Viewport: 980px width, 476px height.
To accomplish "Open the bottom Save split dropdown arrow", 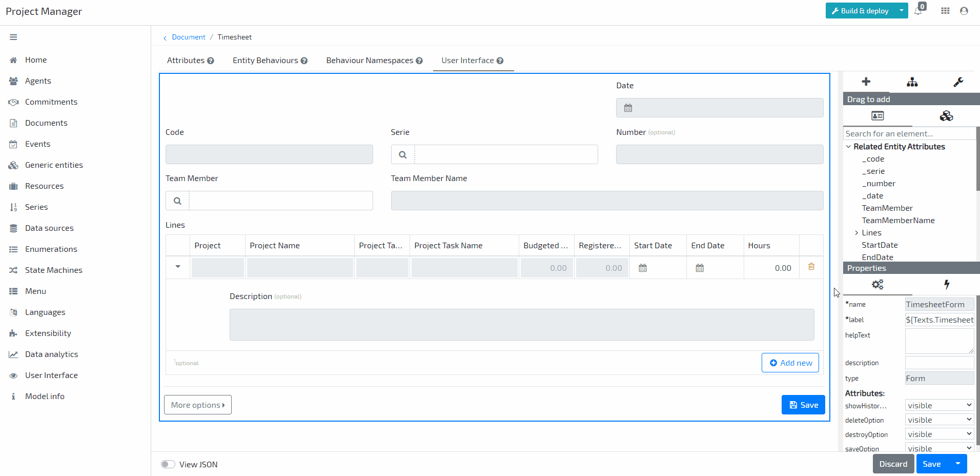I will (x=957, y=464).
